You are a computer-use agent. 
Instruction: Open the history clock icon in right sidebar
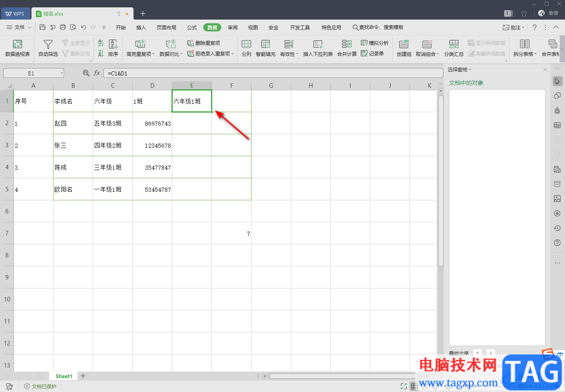[557, 228]
